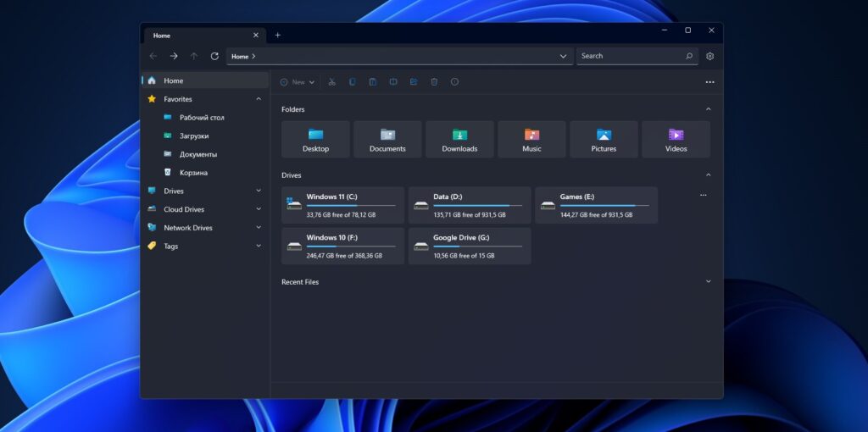Open the Desktop folder tile
Image resolution: width=868 pixels, height=432 pixels.
tap(315, 140)
